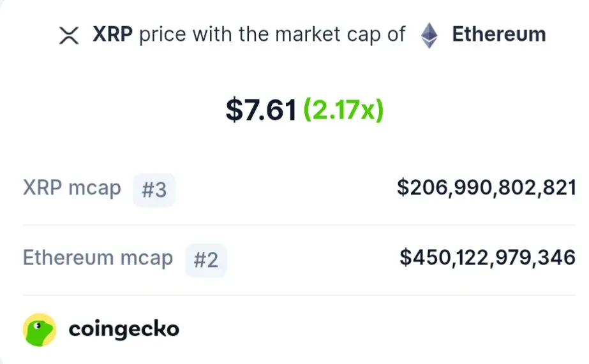Click "mcap" in the XRP row label
Image resolution: width=589 pixels, height=364 pixels.
coord(94,189)
